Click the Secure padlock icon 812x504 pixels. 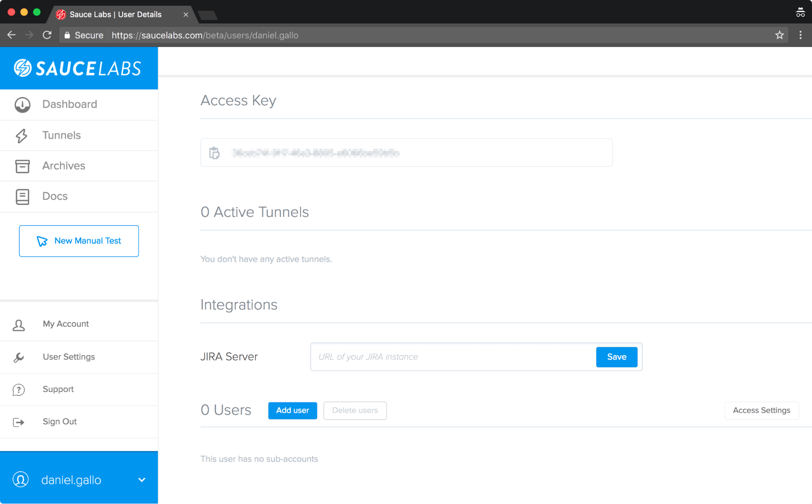click(67, 35)
